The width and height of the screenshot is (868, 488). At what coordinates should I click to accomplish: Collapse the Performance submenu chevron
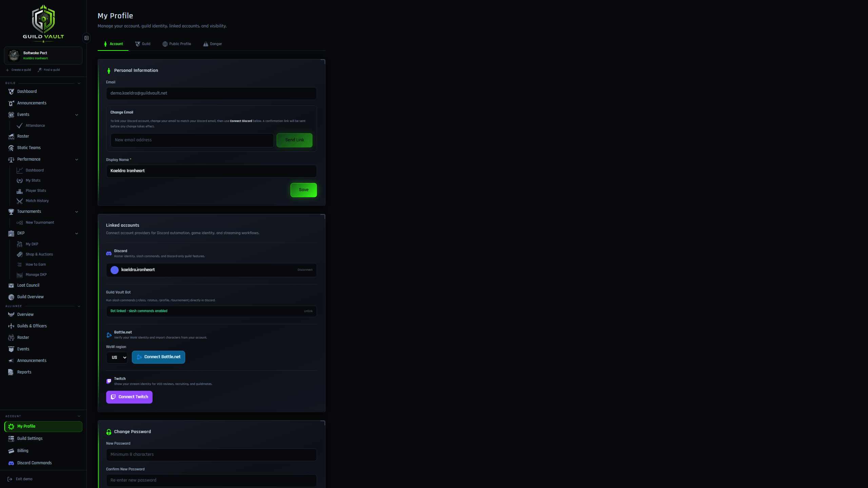pyautogui.click(x=77, y=160)
